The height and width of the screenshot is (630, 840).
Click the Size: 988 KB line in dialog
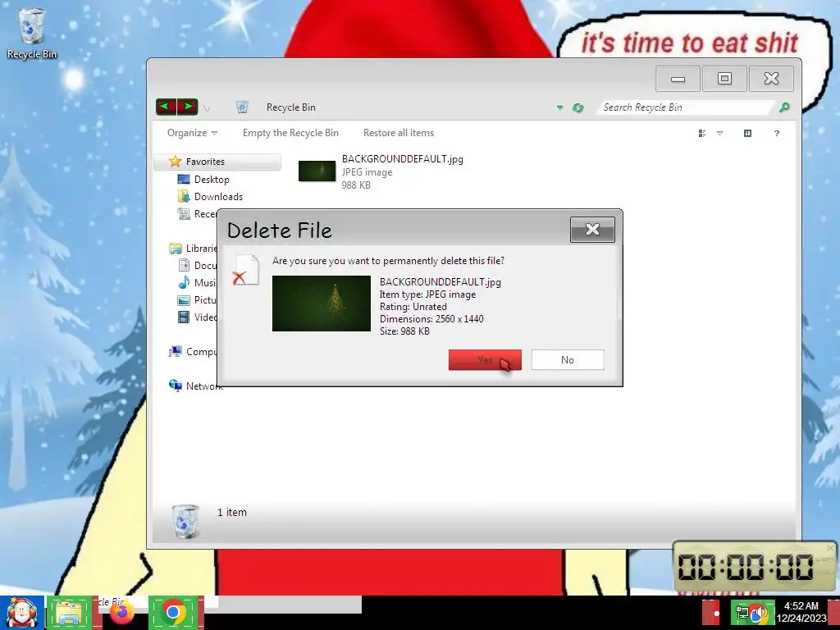pos(404,331)
